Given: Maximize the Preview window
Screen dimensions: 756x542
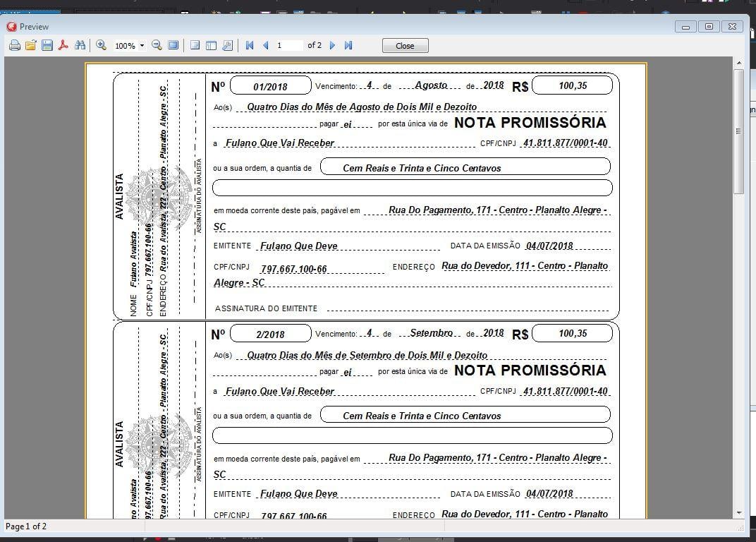Looking at the screenshot, I should pyautogui.click(x=709, y=27).
